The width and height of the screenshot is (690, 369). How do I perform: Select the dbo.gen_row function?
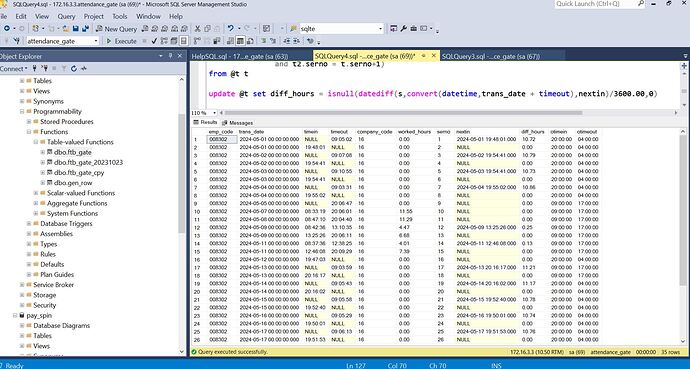(73, 183)
